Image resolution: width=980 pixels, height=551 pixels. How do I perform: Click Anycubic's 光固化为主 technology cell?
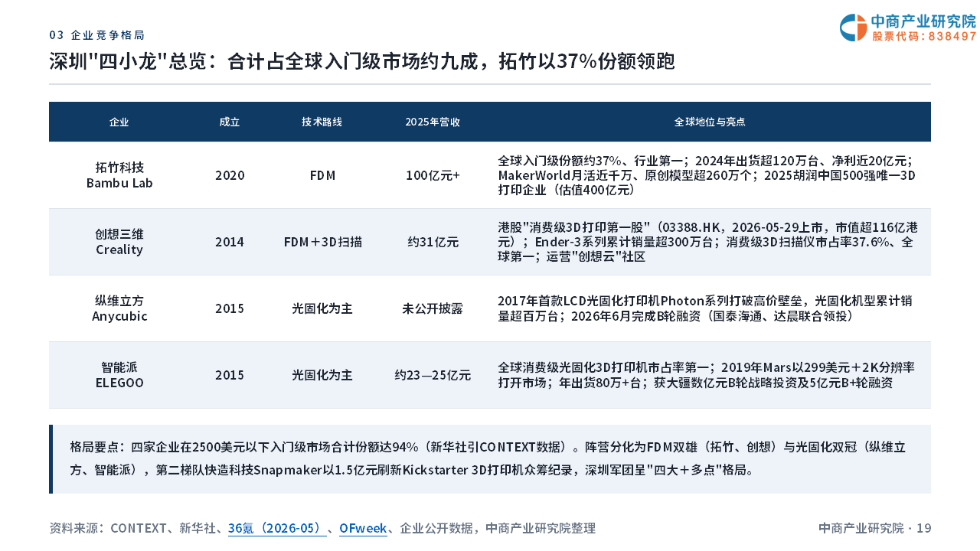(322, 308)
